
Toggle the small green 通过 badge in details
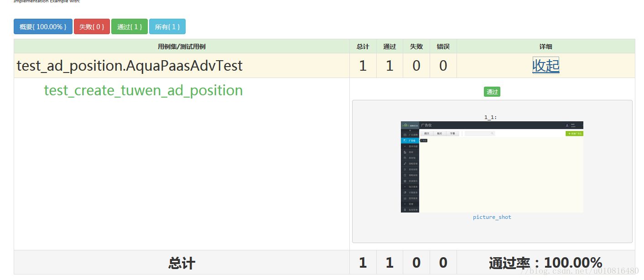[x=492, y=92]
